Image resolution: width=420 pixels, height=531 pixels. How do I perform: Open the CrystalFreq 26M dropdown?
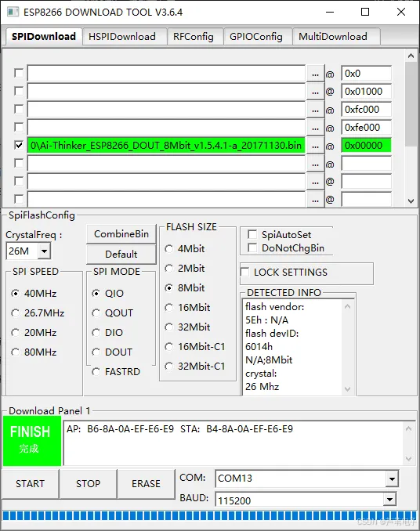click(44, 251)
